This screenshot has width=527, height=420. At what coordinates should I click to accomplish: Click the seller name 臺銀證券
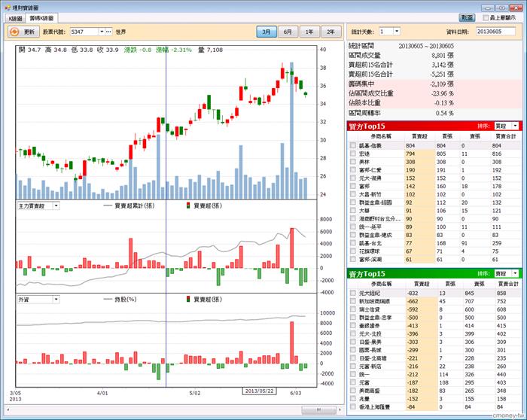click(x=370, y=326)
